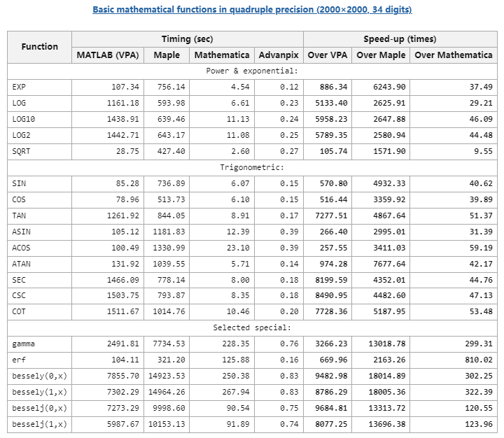This screenshot has width=504, height=438.
Task: Click ASIN Maple timing value 1181.83
Action: click(169, 232)
